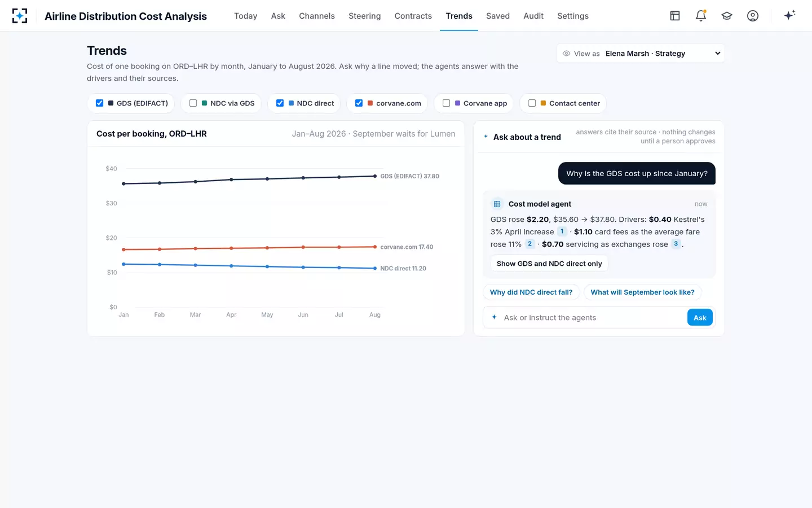Click the app logo icon beside the title
This screenshot has height=508, width=812.
click(20, 16)
